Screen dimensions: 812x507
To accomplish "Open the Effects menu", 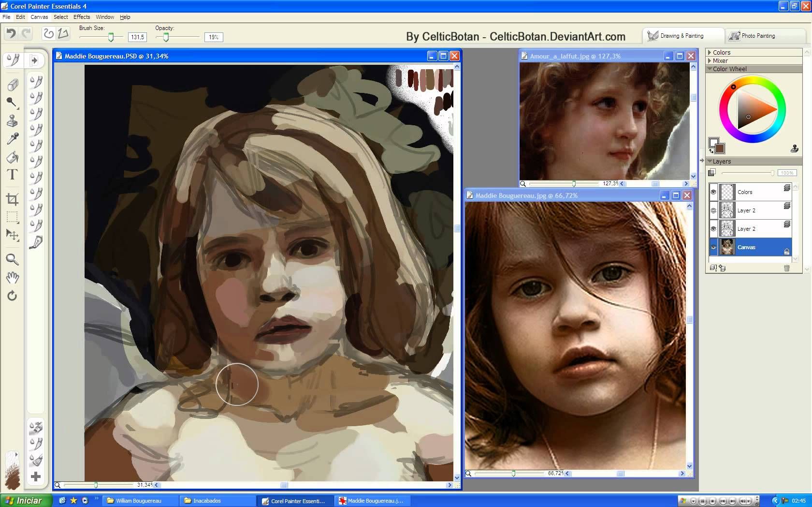I will coord(82,17).
